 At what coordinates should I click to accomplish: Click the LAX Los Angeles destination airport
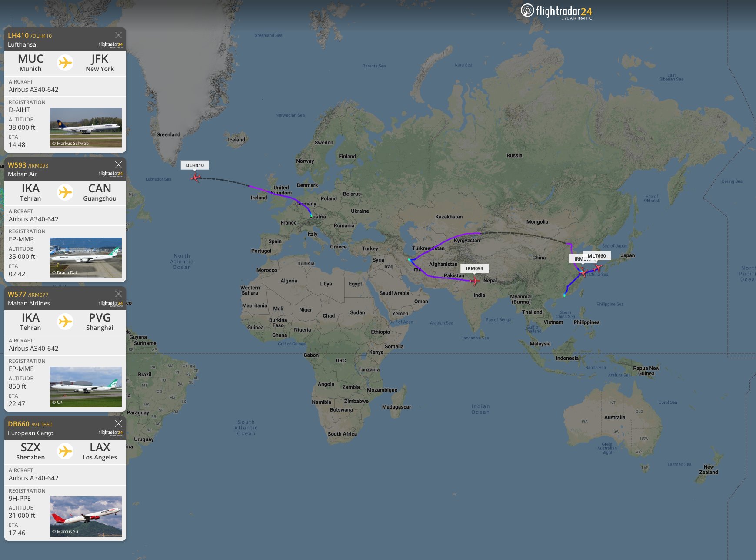tap(100, 451)
